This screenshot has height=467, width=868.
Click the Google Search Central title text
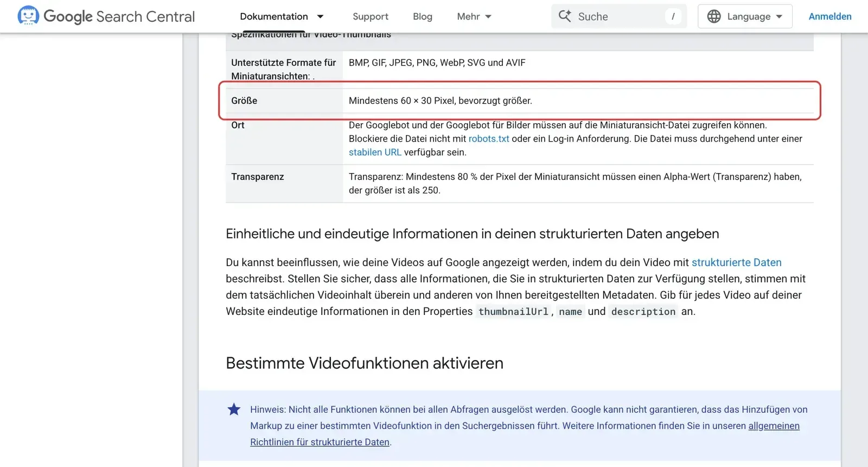pyautogui.click(x=119, y=16)
